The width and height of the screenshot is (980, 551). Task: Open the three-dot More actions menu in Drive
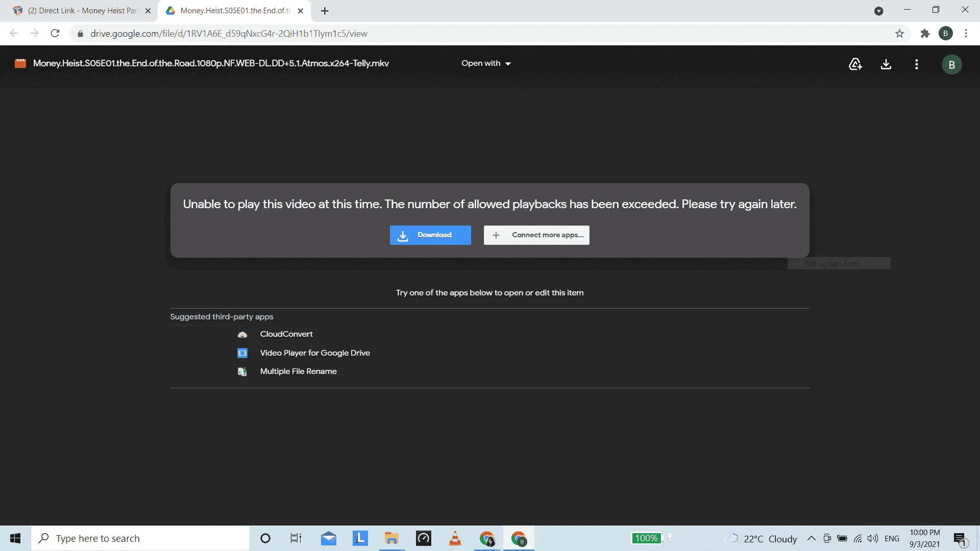[x=917, y=64]
